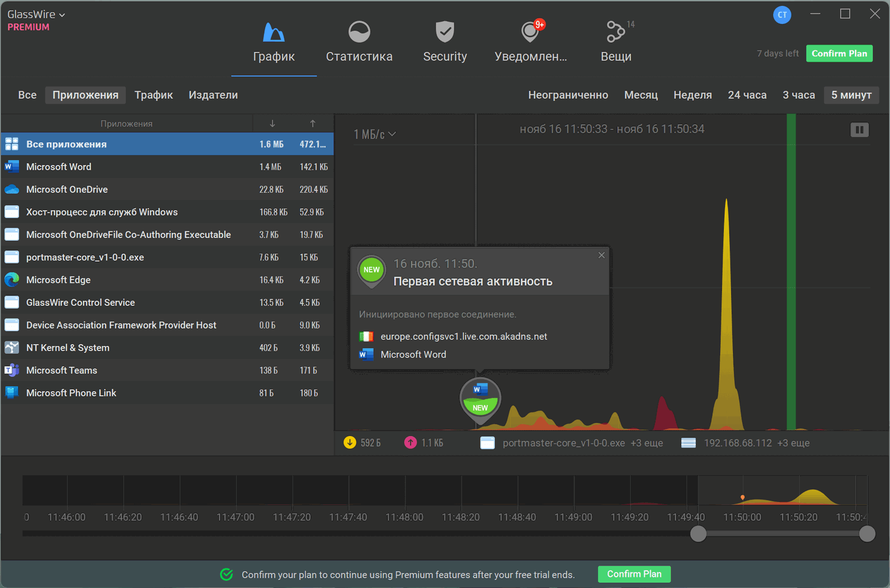
Task: Open the График tab icon
Action: (x=274, y=32)
